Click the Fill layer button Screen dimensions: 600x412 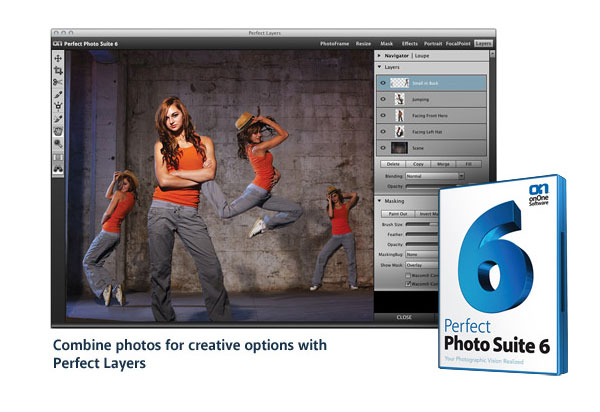coord(468,164)
